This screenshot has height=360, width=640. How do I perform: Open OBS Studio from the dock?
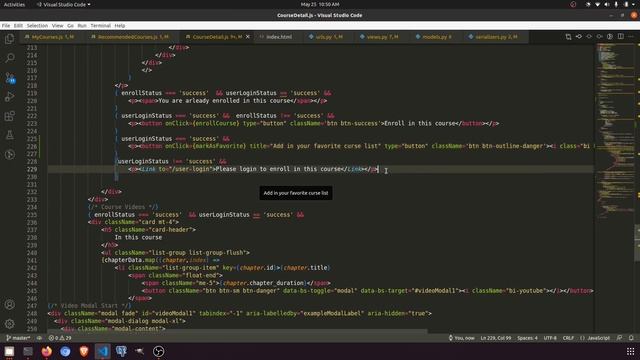pos(159,351)
